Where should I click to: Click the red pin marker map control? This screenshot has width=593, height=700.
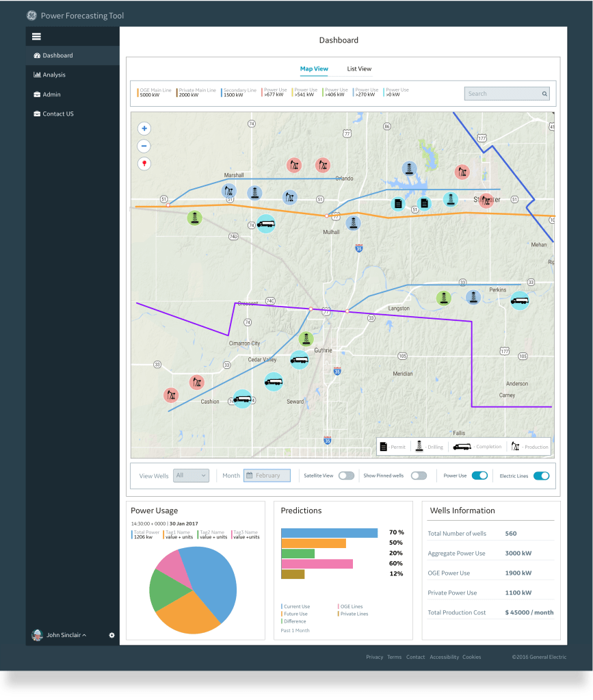pos(144,164)
